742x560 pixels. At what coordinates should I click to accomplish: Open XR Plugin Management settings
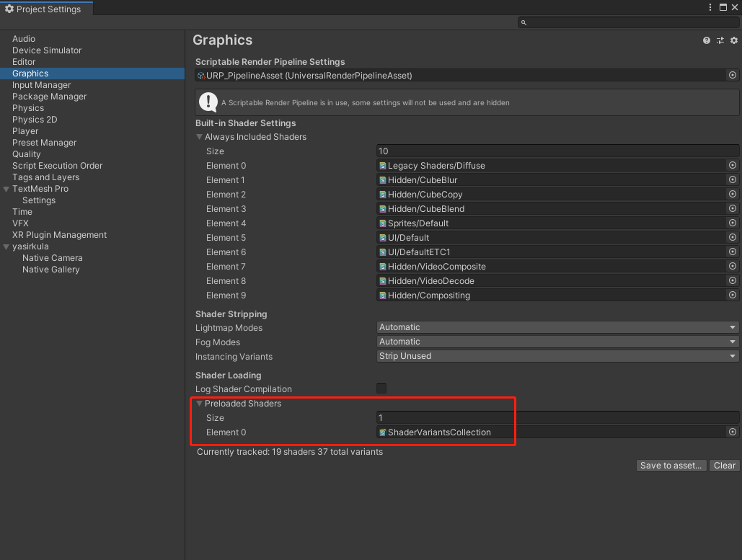click(x=59, y=235)
